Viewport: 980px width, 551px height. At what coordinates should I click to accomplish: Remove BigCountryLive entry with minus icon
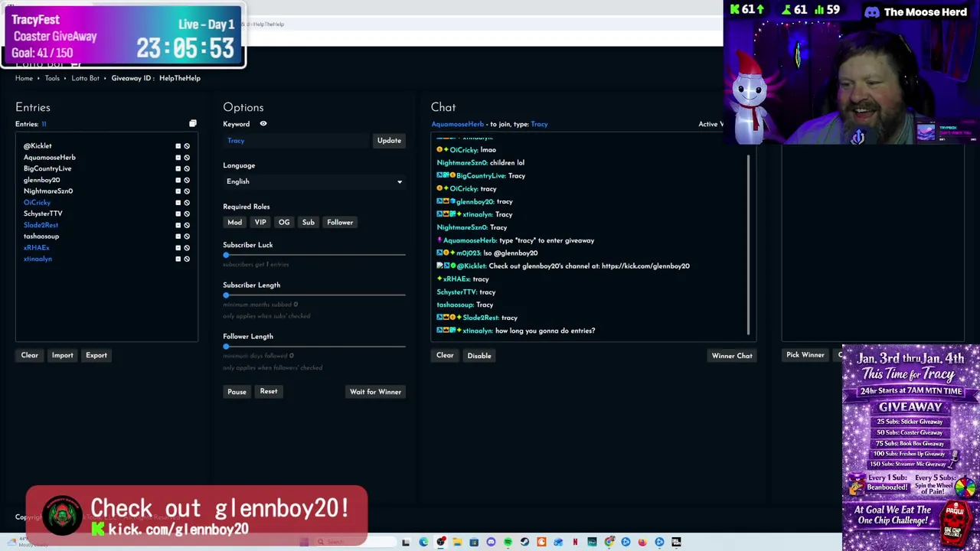pyautogui.click(x=178, y=168)
